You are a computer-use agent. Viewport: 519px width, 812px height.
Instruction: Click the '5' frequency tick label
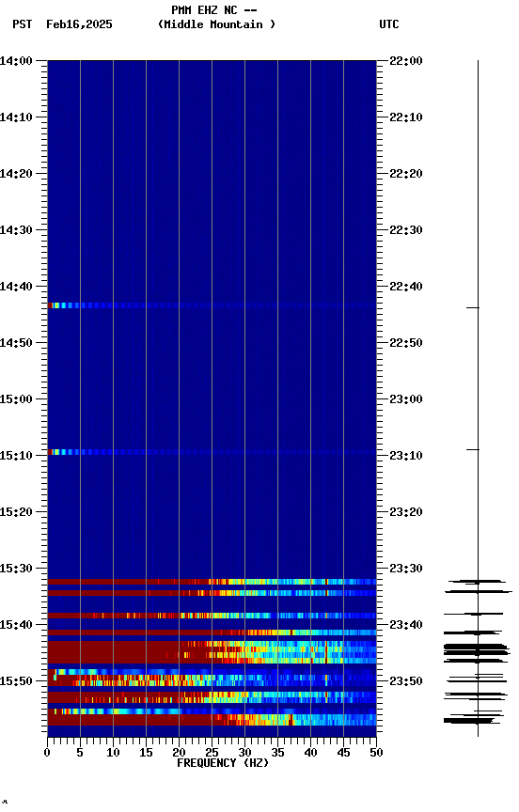[x=80, y=753]
